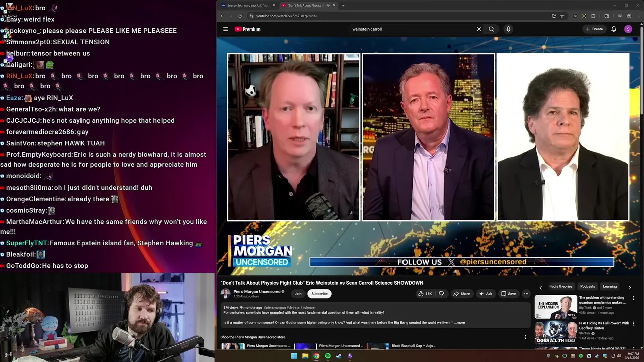Screen dimensions: 644x362
Task: Go forward in the Chrome browser
Action: tap(232, 16)
